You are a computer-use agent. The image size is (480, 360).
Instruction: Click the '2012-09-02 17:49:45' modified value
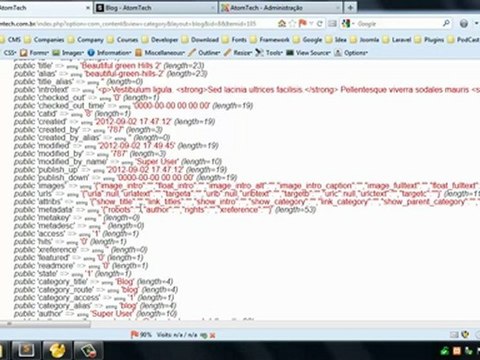[136, 145]
